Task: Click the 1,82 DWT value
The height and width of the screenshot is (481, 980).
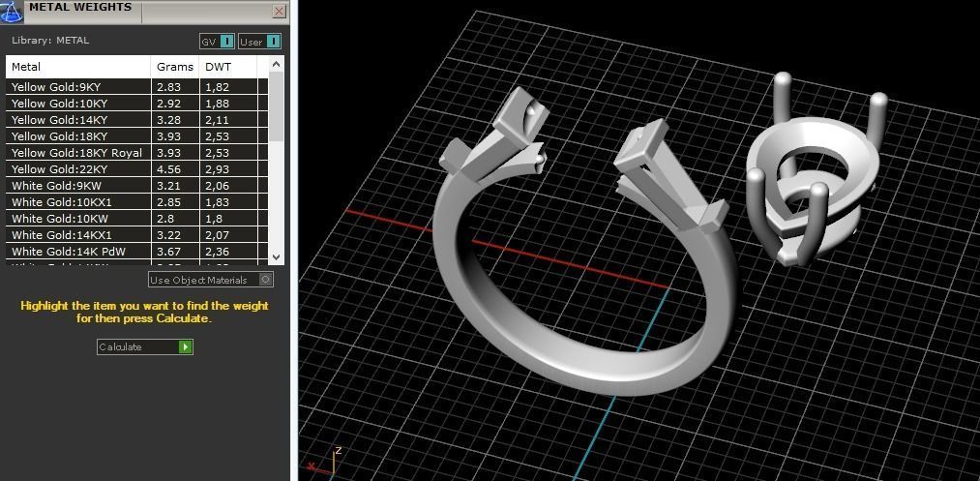Action: click(218, 87)
